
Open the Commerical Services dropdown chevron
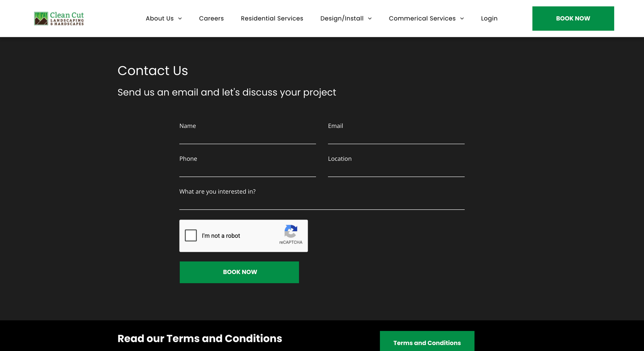tap(462, 18)
